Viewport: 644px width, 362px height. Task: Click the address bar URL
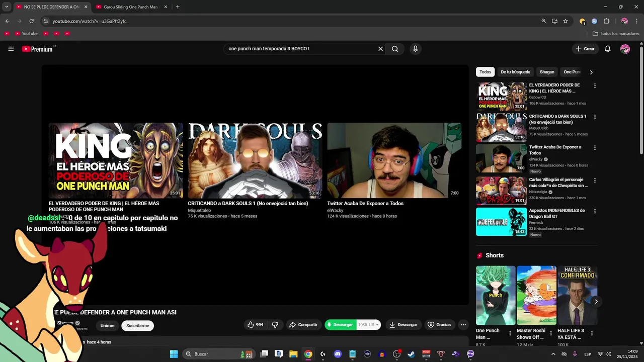pos(90,21)
